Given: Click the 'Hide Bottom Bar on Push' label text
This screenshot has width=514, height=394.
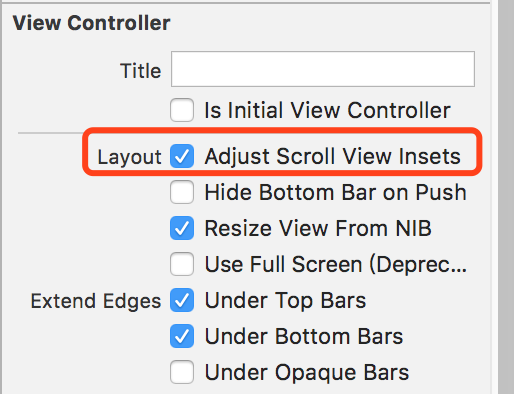Looking at the screenshot, I should (x=335, y=193).
